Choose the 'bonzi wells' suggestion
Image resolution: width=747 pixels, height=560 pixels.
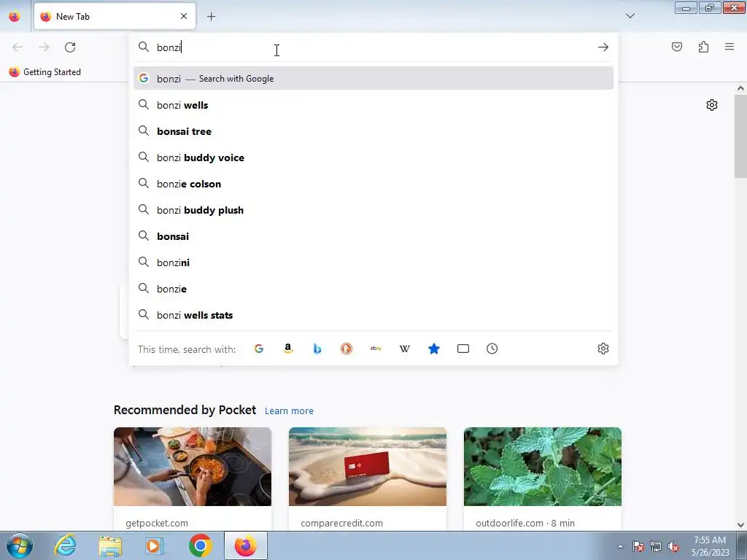pyautogui.click(x=373, y=105)
